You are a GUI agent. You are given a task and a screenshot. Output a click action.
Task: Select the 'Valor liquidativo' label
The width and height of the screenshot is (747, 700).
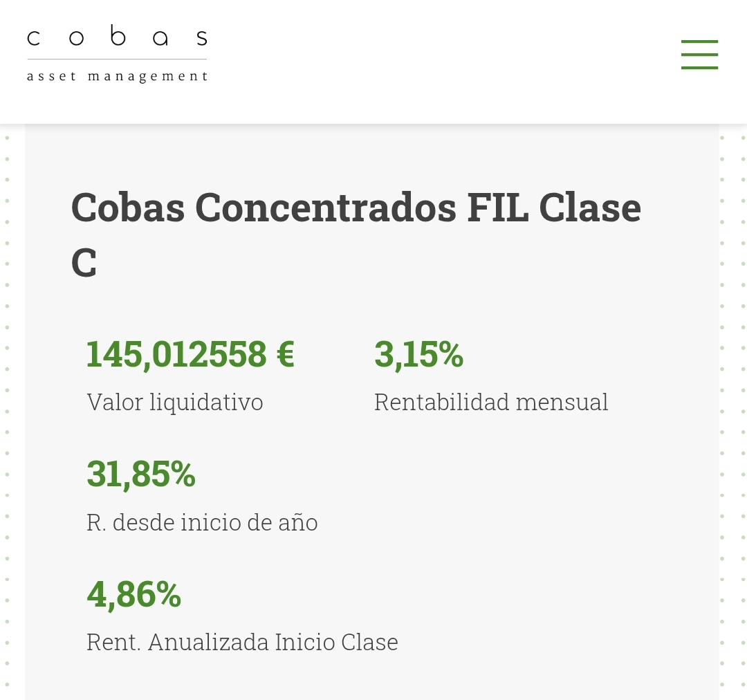point(175,402)
